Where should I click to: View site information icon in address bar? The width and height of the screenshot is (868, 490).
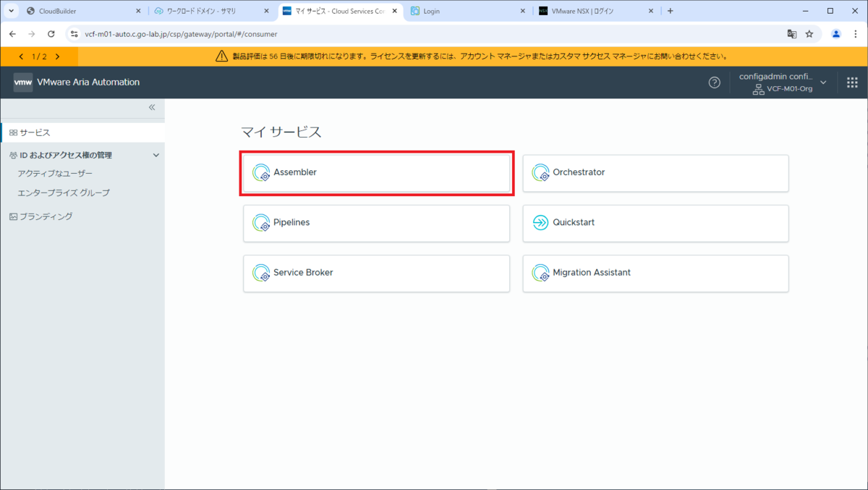74,34
